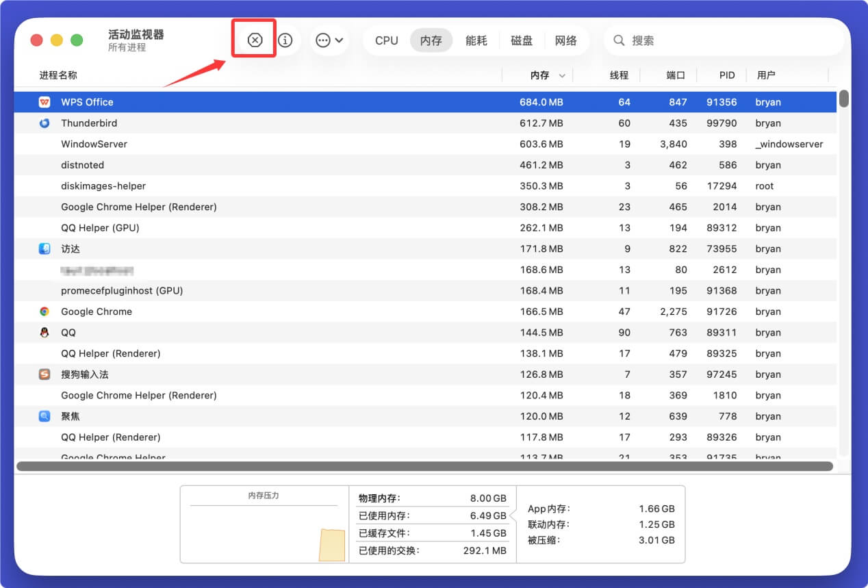Sort by the PID column header

[x=727, y=75]
